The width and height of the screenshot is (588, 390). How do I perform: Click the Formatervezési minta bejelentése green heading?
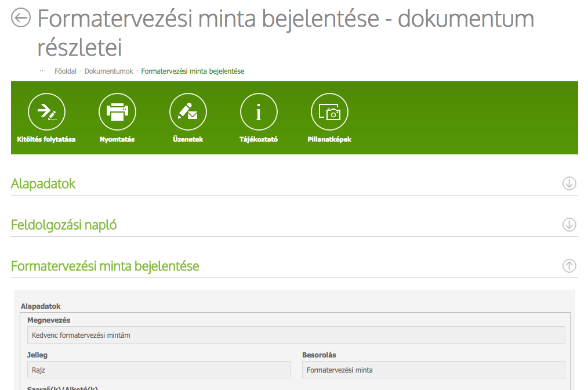(x=105, y=266)
